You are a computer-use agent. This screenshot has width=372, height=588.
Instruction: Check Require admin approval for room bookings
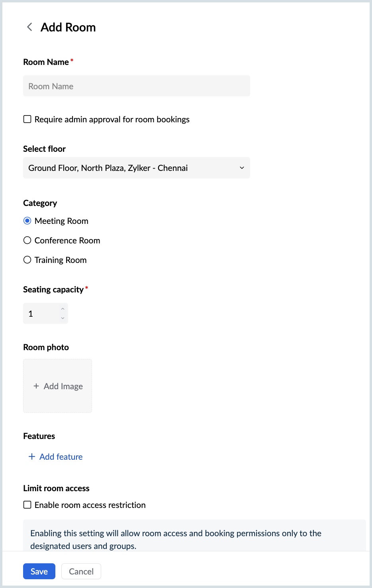27,119
